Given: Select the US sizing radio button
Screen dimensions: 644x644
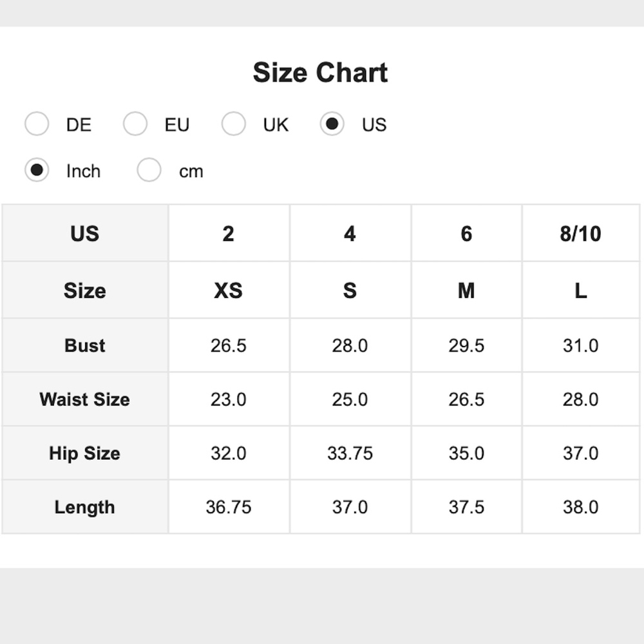Looking at the screenshot, I should pyautogui.click(x=332, y=124).
